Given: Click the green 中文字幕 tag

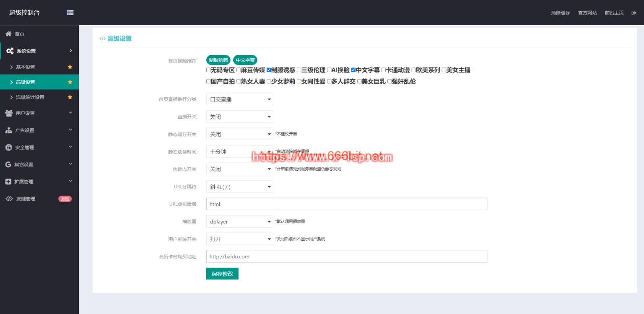Looking at the screenshot, I should [245, 60].
